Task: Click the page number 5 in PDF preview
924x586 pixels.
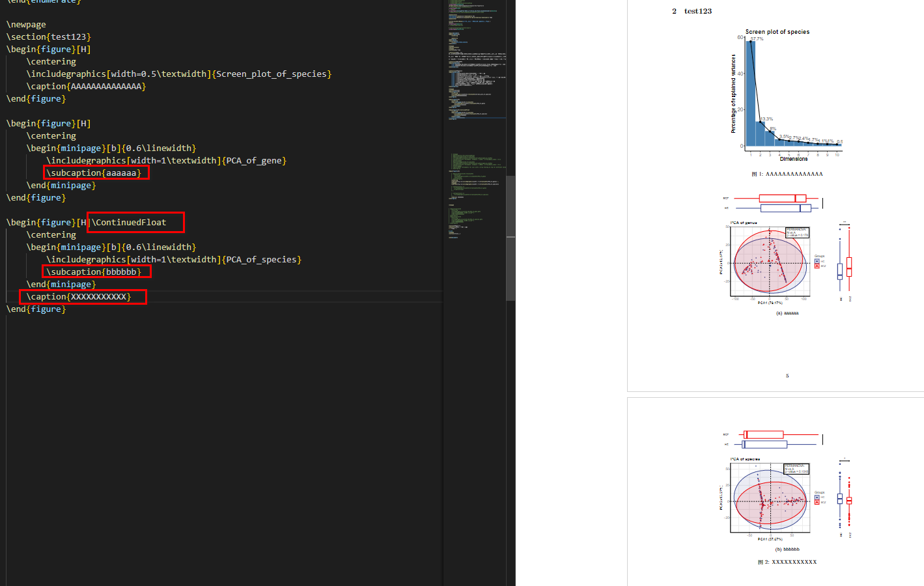Action: [x=787, y=376]
